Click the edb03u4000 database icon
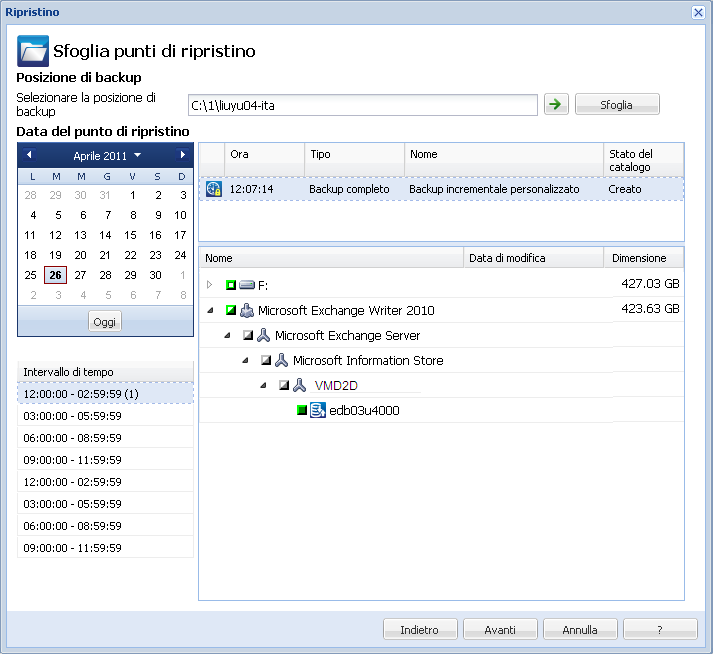The image size is (713, 654). click(x=318, y=410)
